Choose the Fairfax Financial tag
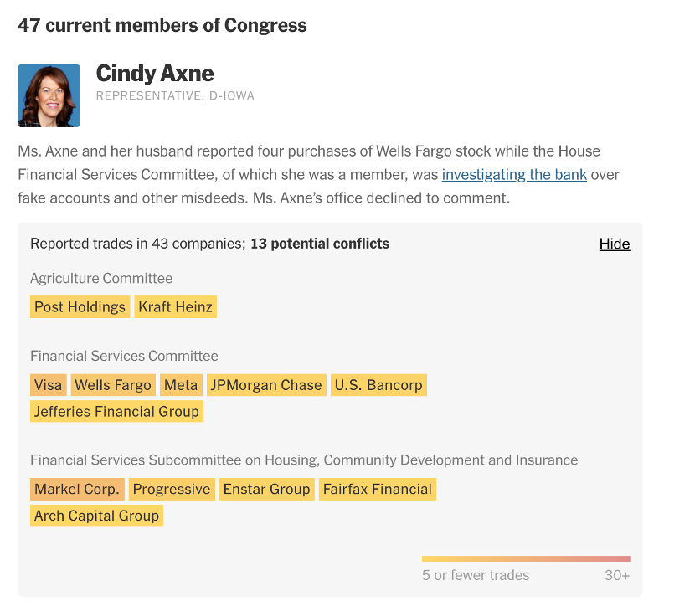The image size is (700, 606). pyautogui.click(x=378, y=489)
